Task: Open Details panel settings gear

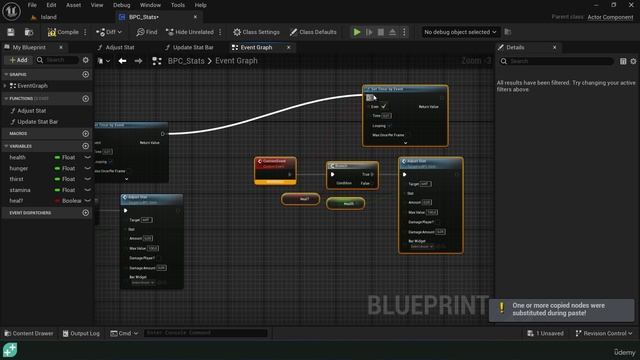Action: (633, 61)
